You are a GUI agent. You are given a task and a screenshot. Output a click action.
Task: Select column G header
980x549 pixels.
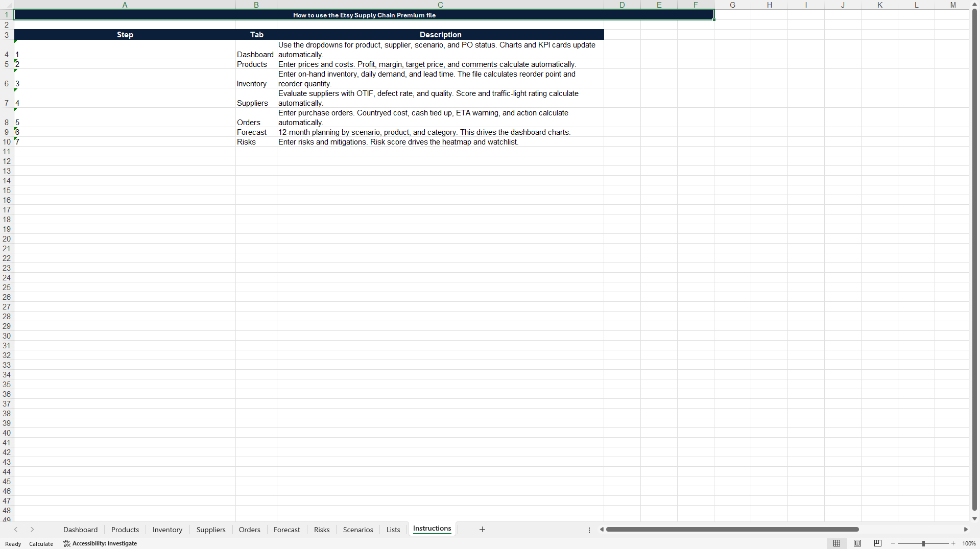732,5
